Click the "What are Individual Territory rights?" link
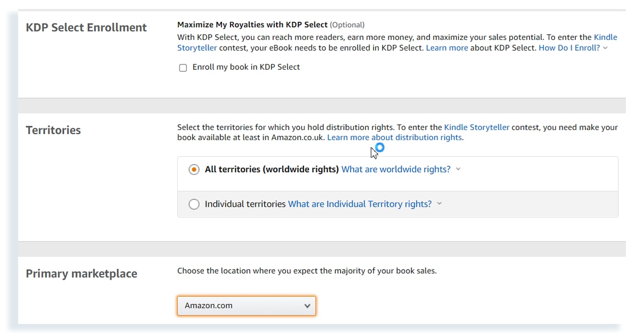Viewport: 644px width, 333px height. pos(360,204)
